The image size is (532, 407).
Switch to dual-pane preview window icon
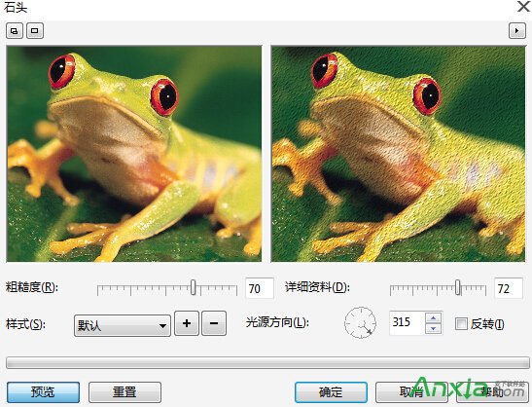tap(15, 31)
